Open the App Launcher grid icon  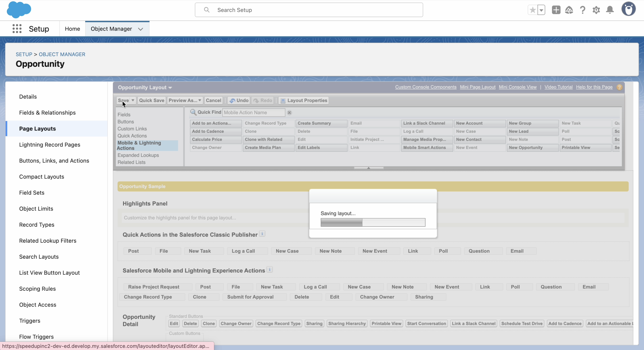point(17,29)
